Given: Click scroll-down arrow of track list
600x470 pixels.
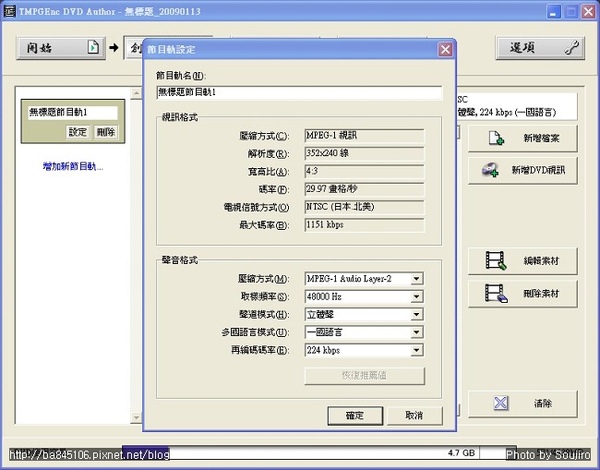Looking at the screenshot, I should (x=136, y=417).
